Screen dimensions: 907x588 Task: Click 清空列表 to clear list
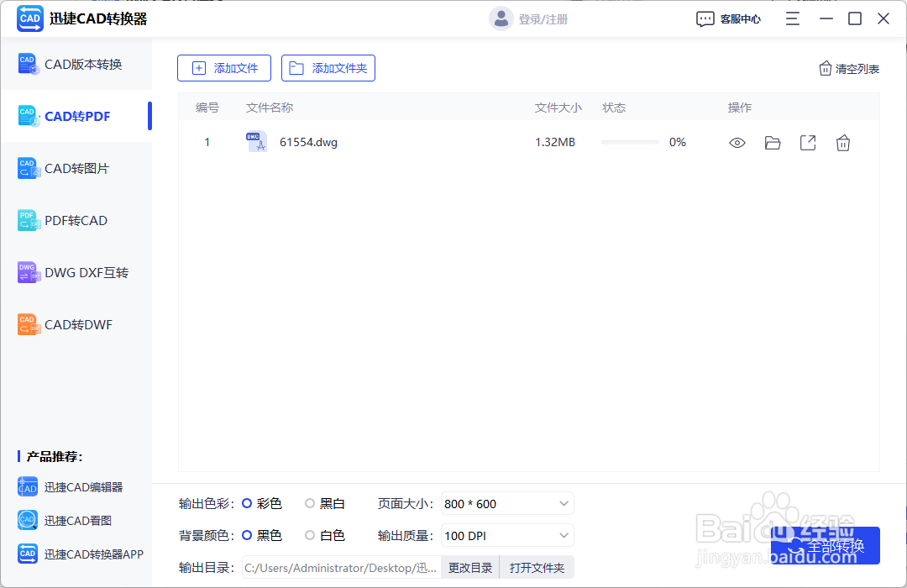(x=849, y=69)
